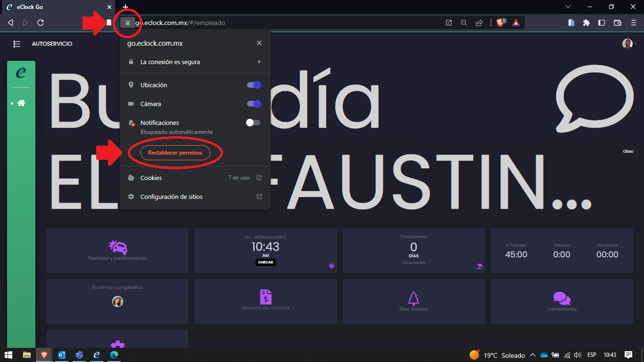Viewport: 644px width, 362px height.
Task: Click the speaker volume tray icon
Action: click(x=578, y=355)
